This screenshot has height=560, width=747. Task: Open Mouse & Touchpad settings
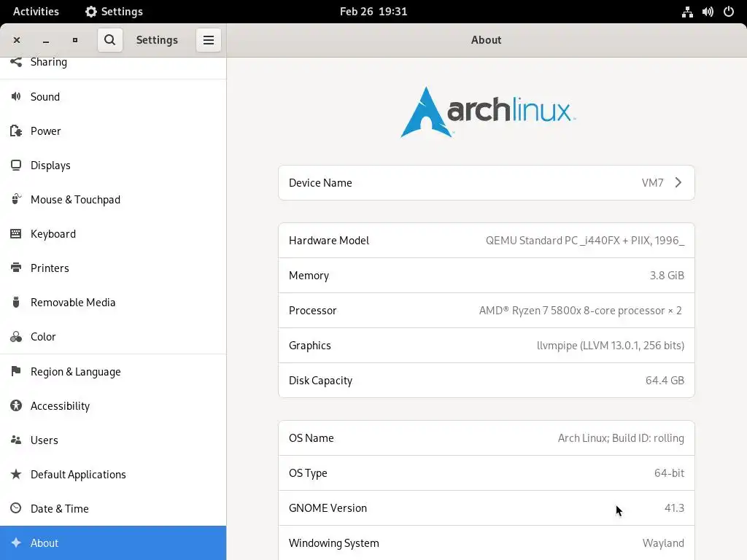pos(113,199)
